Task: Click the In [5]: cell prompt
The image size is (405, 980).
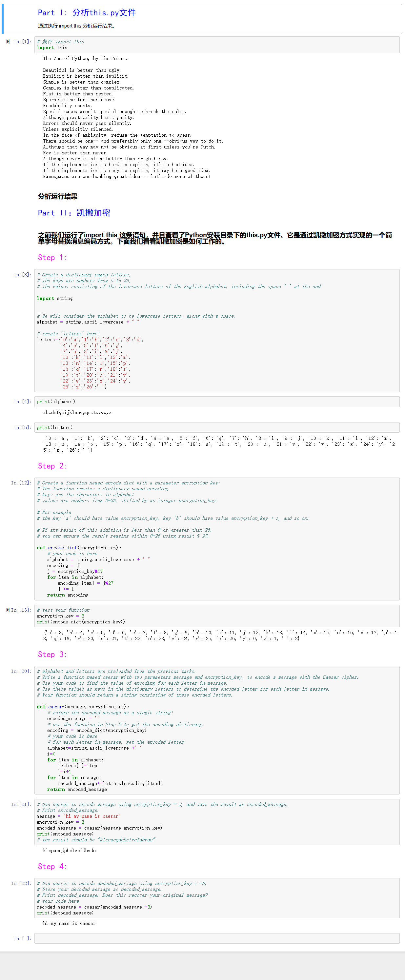Action: [23, 427]
